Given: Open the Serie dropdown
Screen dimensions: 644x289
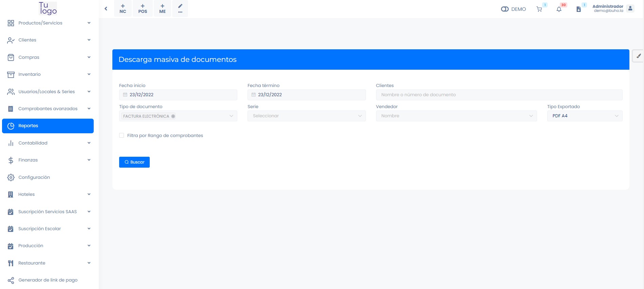Looking at the screenshot, I should click(306, 116).
